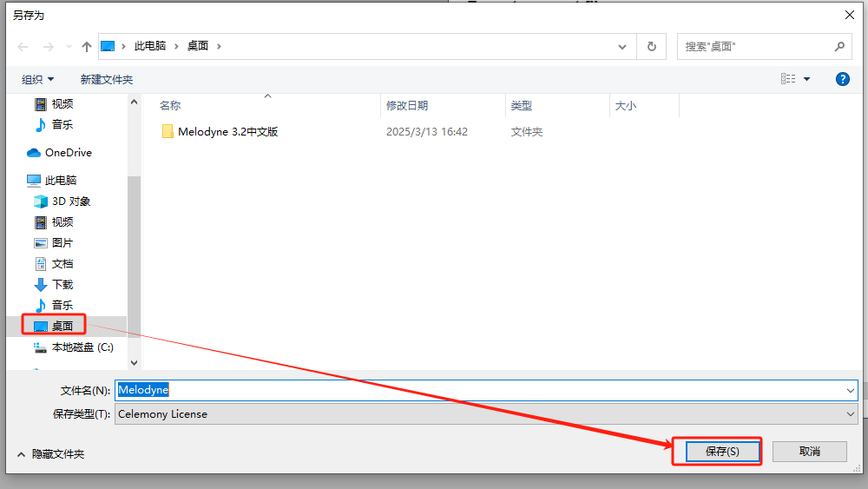The width and height of the screenshot is (868, 489).
Task: Sort by 修改日期 column header
Action: point(407,106)
